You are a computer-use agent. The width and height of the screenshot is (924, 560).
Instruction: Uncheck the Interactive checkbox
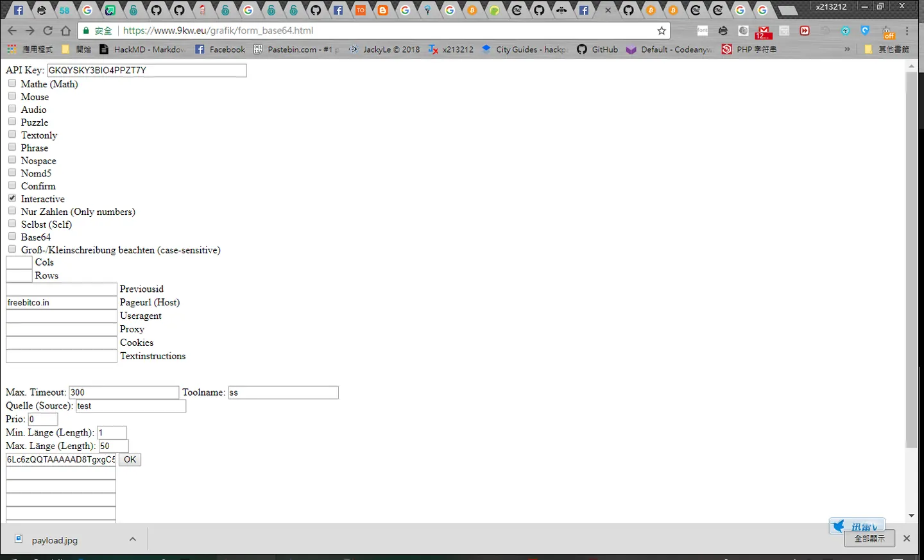click(12, 198)
